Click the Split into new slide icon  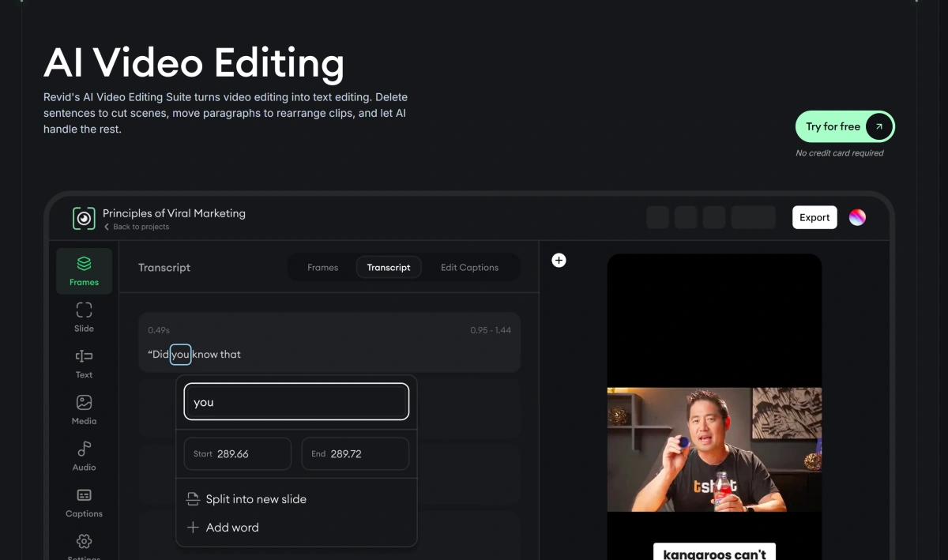[x=193, y=499]
